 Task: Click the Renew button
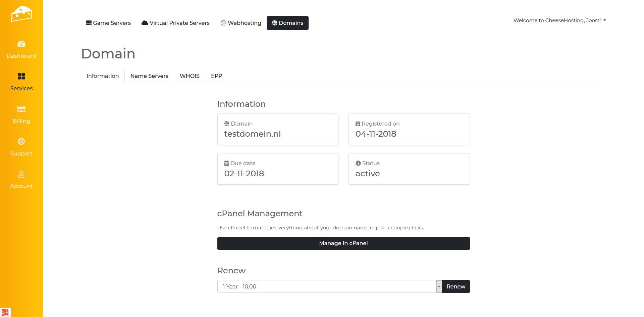coord(455,286)
